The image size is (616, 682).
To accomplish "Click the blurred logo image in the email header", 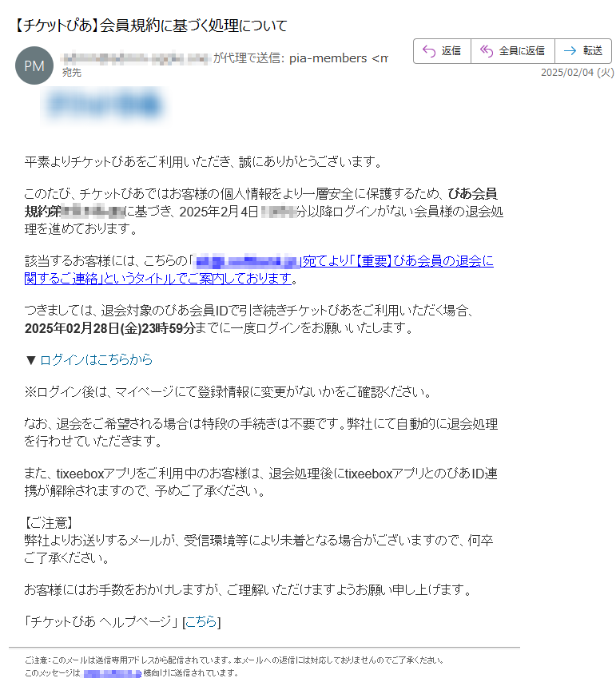I will click(104, 105).
